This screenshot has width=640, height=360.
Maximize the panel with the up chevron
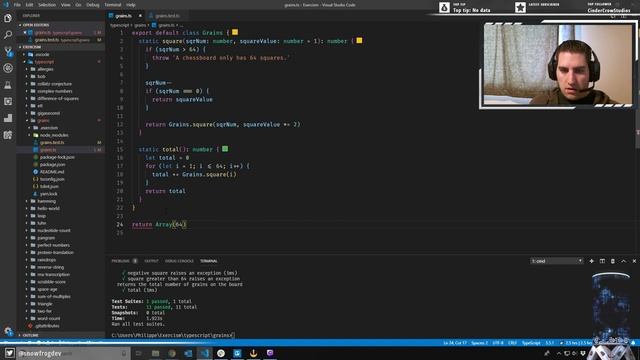tap(623, 261)
